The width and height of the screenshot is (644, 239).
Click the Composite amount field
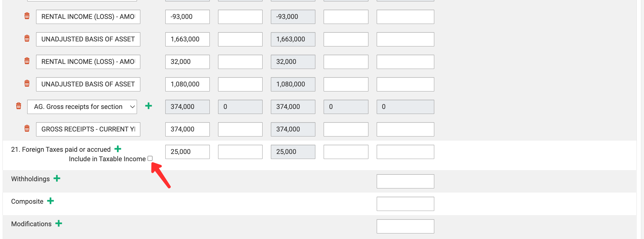pyautogui.click(x=405, y=204)
